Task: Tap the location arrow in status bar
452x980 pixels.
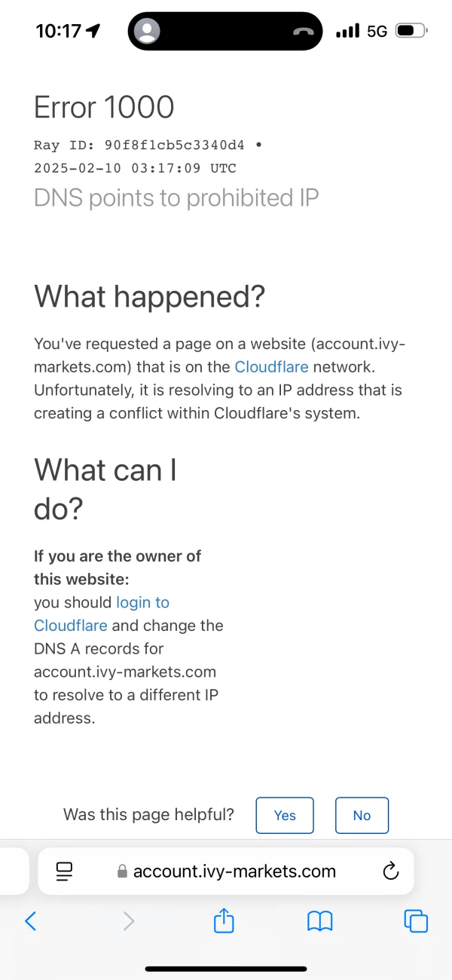Action: (x=93, y=31)
